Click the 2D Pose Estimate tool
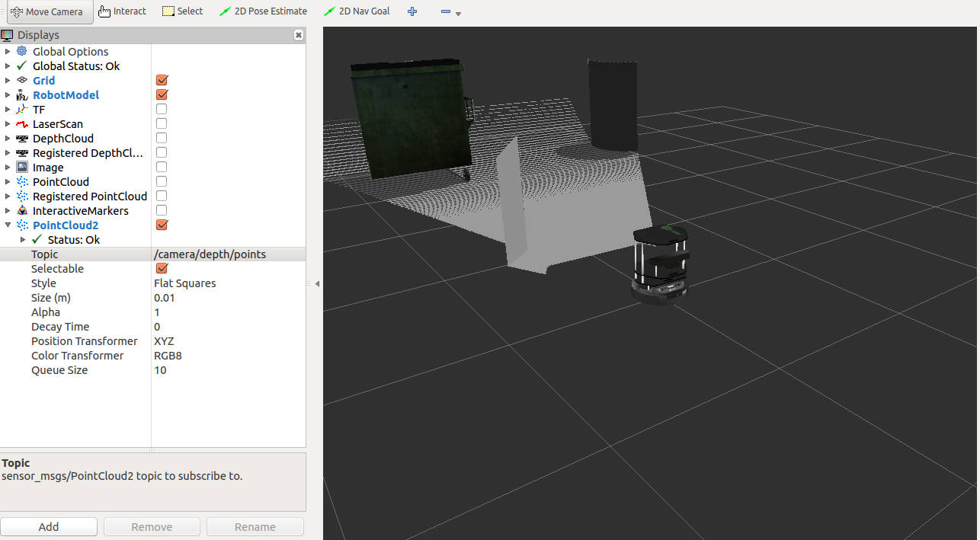Screen dimensions: 980x540 [263, 11]
